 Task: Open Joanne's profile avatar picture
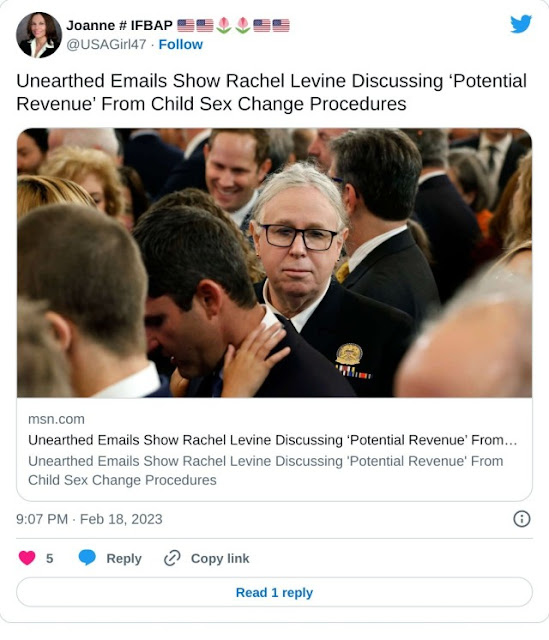coord(38,35)
